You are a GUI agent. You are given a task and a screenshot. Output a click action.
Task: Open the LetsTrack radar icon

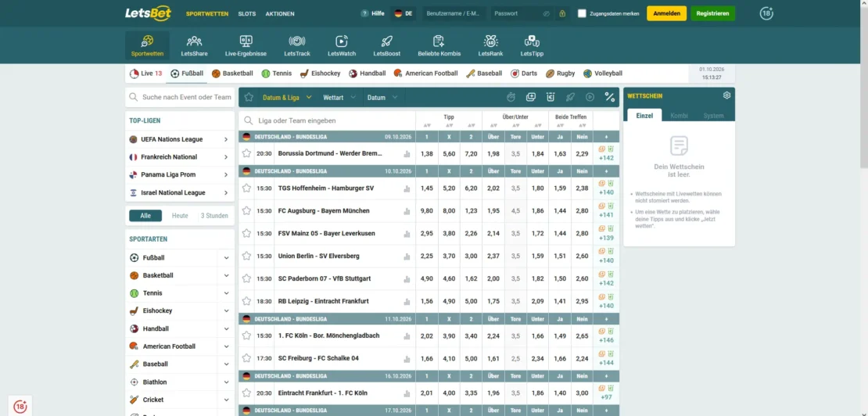tap(296, 41)
